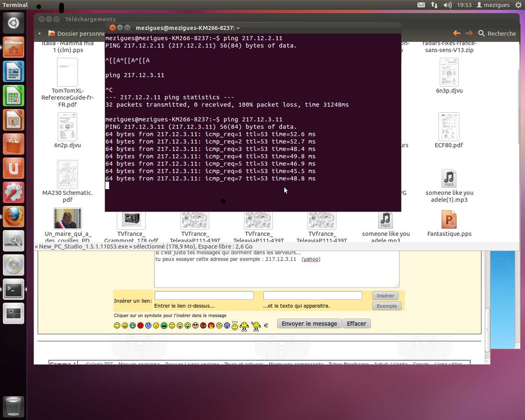This screenshot has height=420, width=525.
Task: Click the Effacer button
Action: [x=356, y=324]
